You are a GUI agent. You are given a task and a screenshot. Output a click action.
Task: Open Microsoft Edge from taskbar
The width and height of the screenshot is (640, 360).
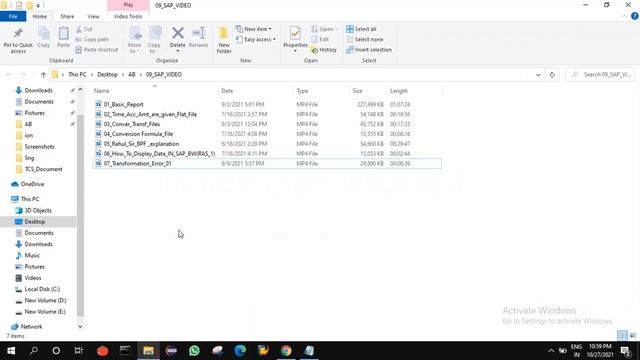pos(240,351)
